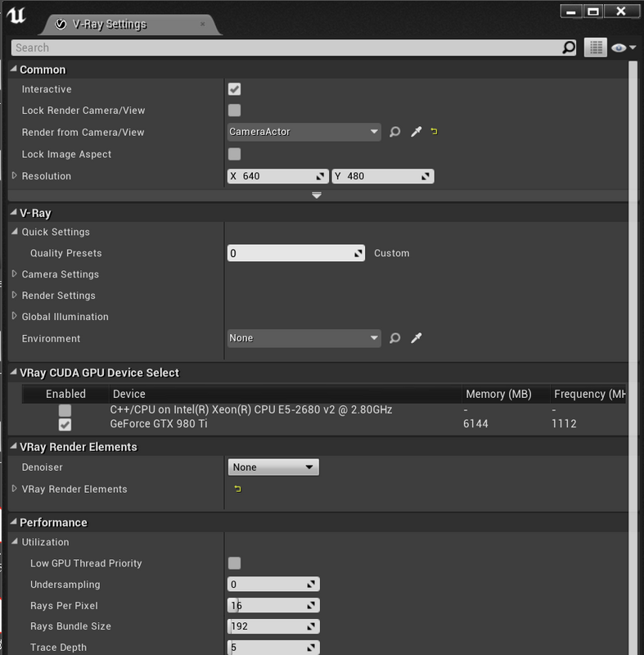Enable Low GPU Thread Priority checkbox

(234, 563)
